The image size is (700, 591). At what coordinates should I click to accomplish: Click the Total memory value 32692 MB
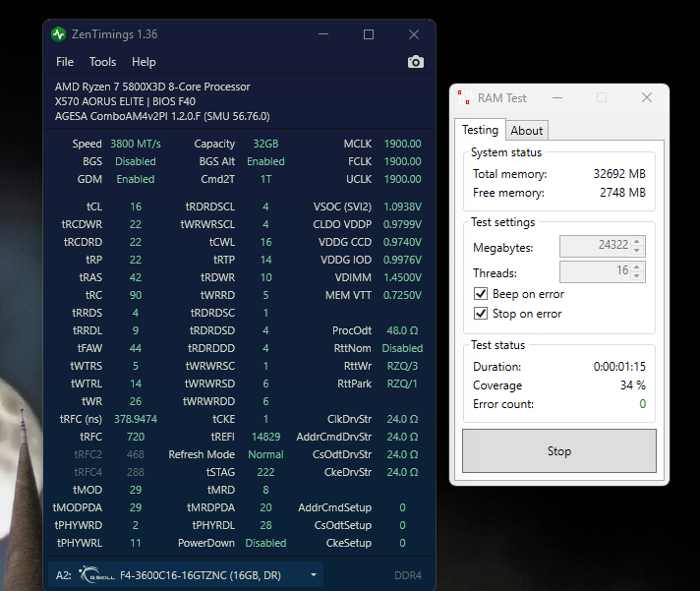pos(619,174)
